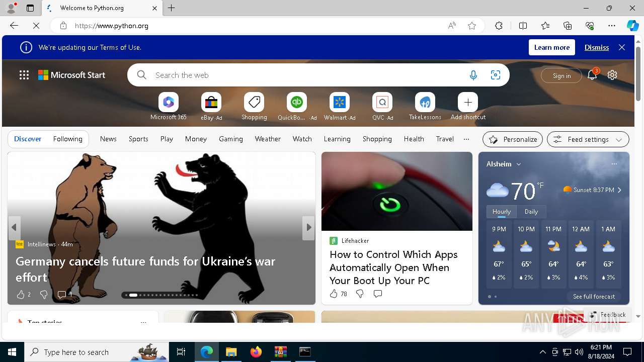Personalize the news feed

513,139
